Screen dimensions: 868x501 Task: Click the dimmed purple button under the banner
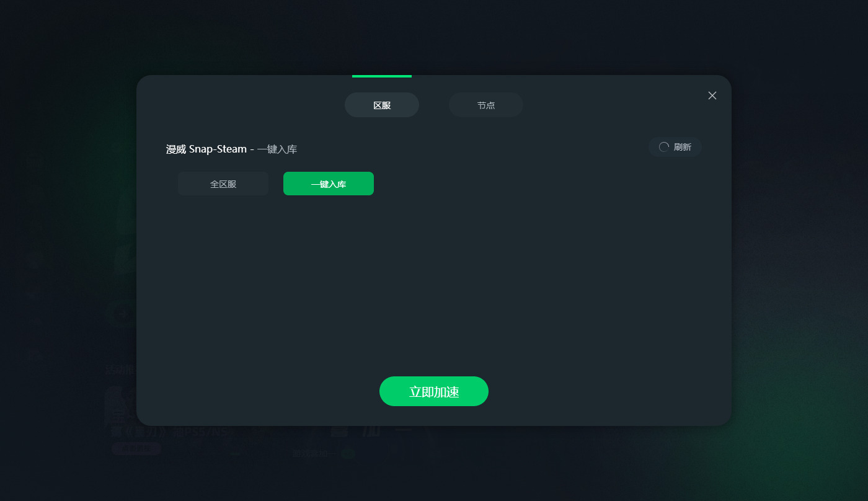pyautogui.click(x=136, y=448)
